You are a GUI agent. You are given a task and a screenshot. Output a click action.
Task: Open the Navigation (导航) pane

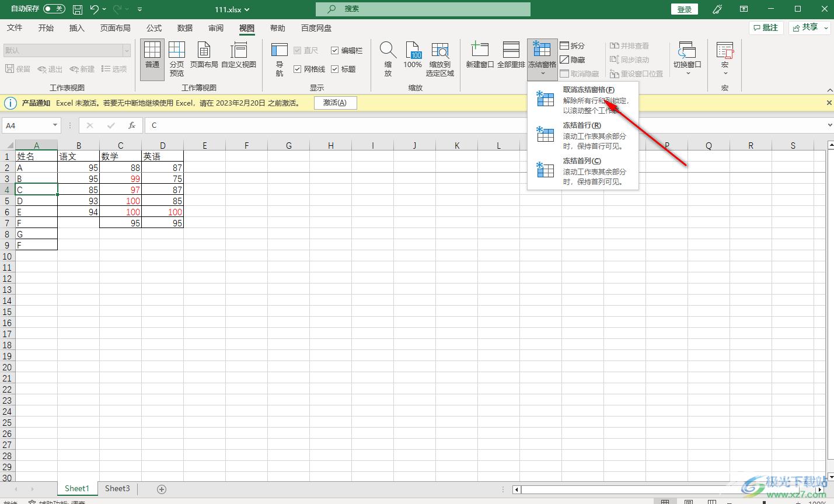tap(280, 60)
